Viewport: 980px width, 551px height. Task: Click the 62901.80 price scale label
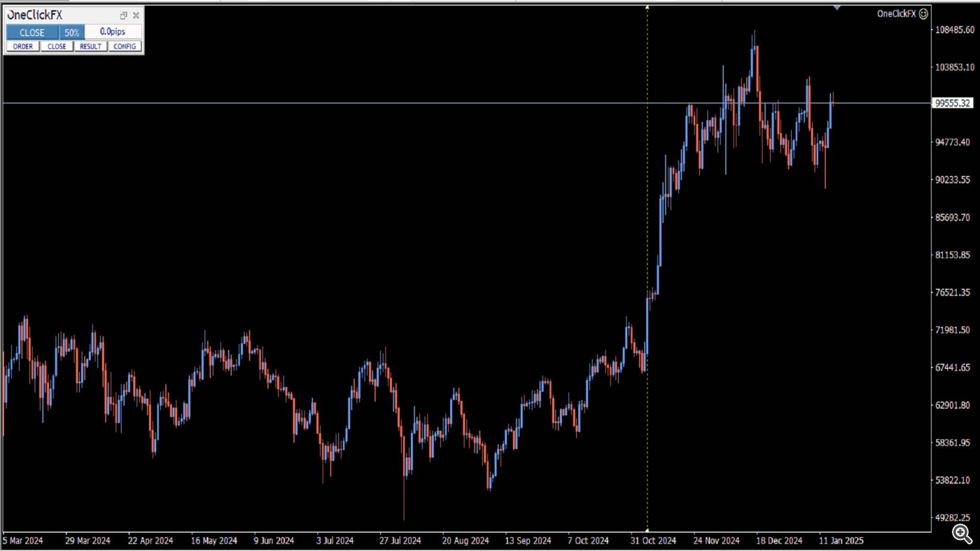click(953, 405)
